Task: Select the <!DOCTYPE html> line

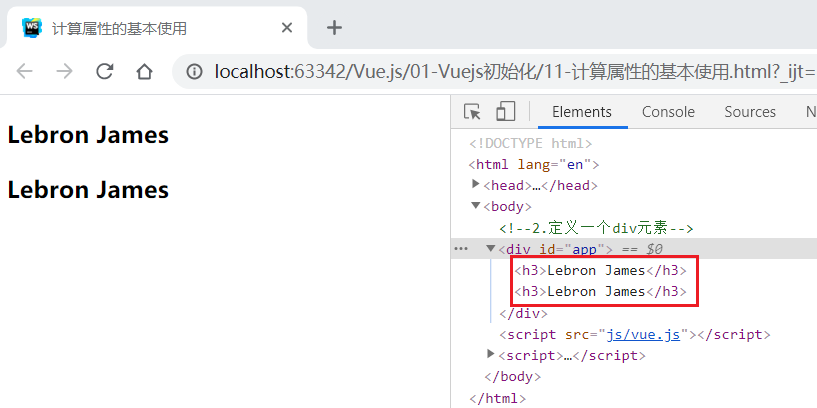Action: click(x=530, y=143)
